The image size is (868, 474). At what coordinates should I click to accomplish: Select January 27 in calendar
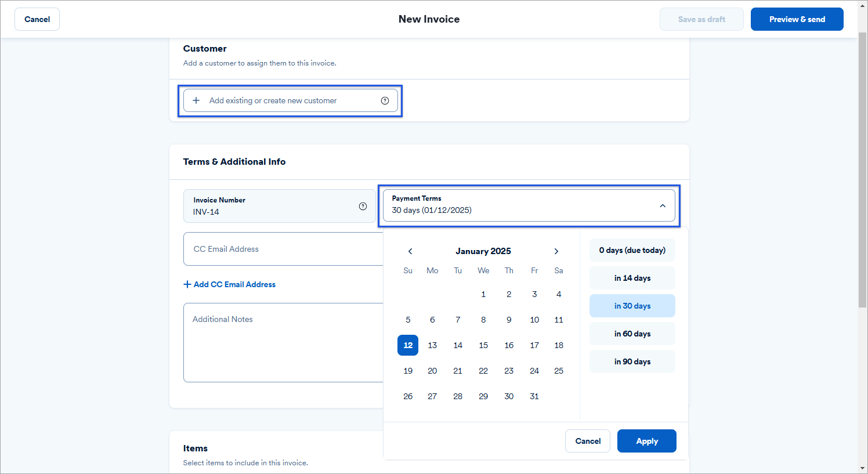click(432, 396)
